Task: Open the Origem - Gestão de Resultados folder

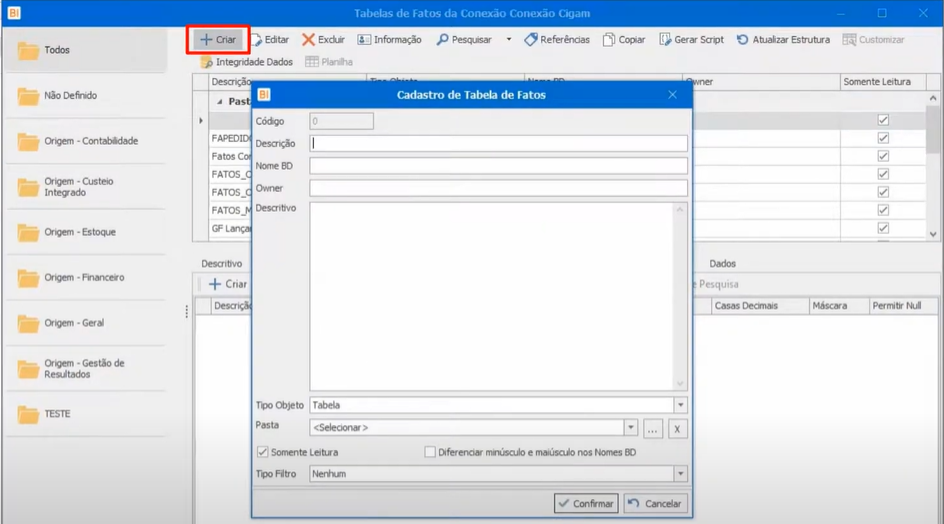Action: 86,369
